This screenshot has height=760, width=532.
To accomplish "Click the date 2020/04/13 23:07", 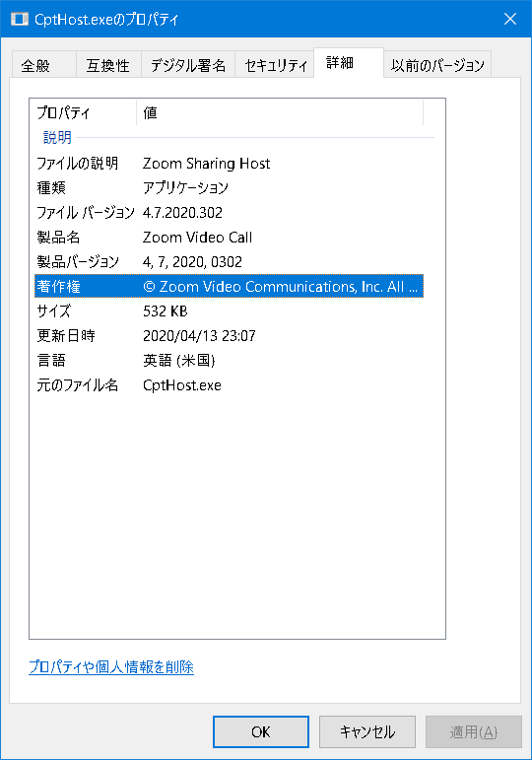I will coord(199,336).
